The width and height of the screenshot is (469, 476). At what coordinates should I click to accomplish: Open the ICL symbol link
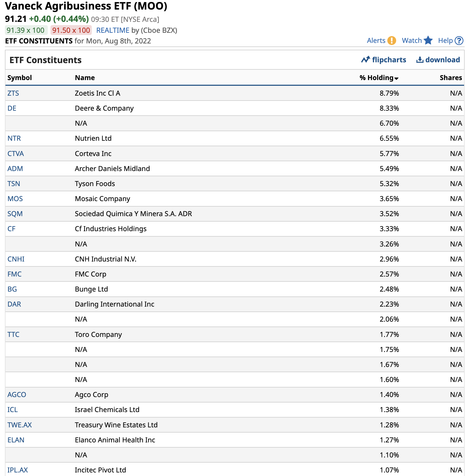(x=13, y=410)
